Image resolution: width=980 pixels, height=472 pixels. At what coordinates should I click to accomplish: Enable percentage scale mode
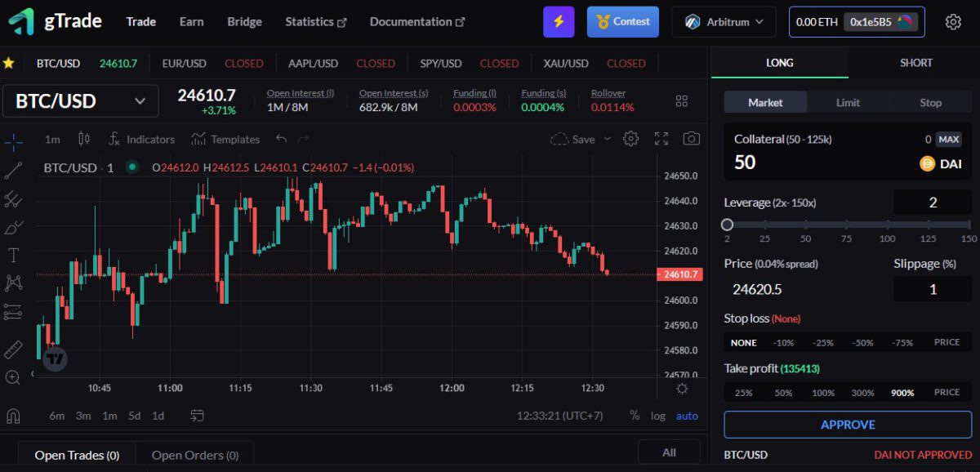coord(634,416)
